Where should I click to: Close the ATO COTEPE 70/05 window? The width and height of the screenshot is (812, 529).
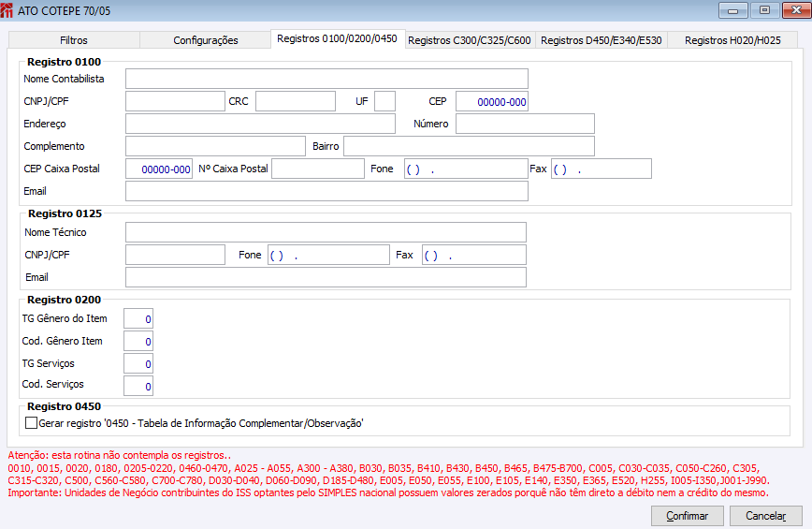(x=796, y=10)
